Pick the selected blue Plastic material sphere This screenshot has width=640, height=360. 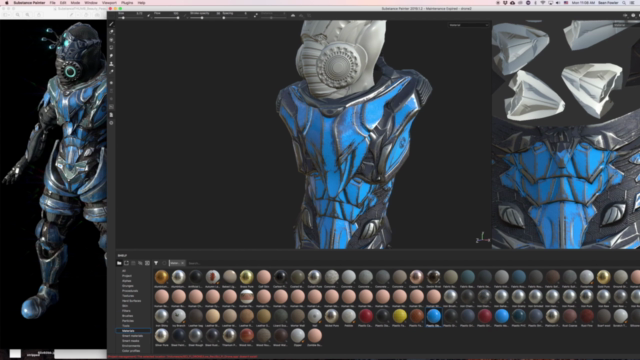[x=433, y=316]
